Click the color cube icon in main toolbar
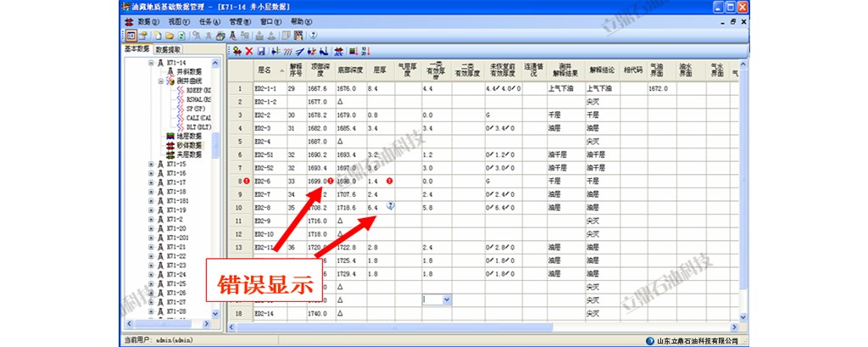Viewport: 868px width, 347px height. point(220,36)
